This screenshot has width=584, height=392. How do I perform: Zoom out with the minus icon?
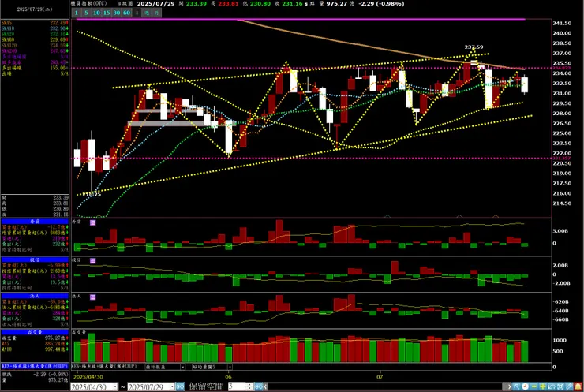[x=534, y=386]
